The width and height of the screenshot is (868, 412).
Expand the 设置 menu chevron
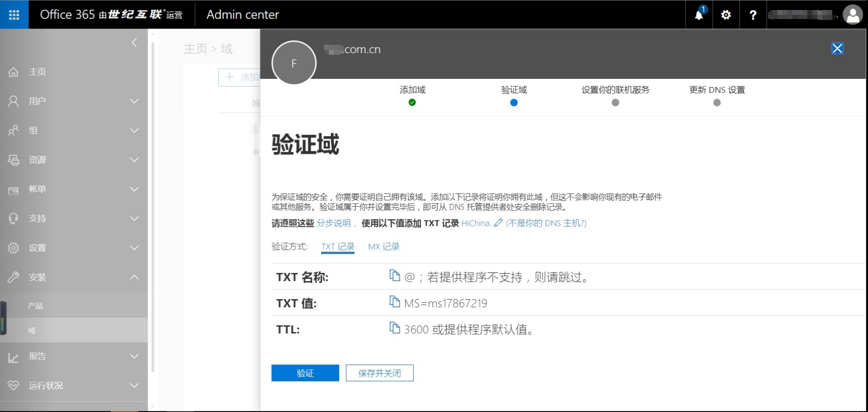[134, 248]
